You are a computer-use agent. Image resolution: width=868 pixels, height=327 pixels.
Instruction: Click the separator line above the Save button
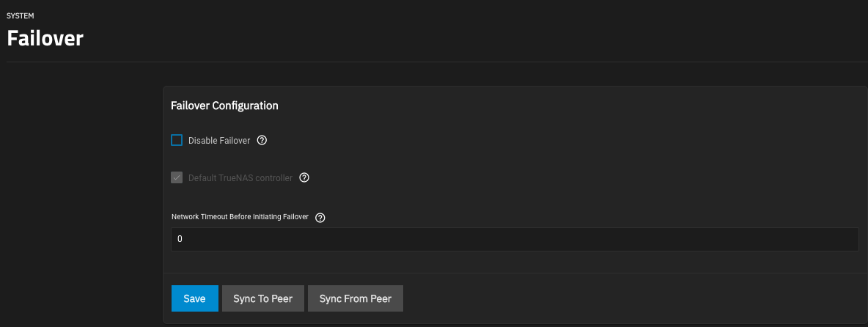point(513,273)
